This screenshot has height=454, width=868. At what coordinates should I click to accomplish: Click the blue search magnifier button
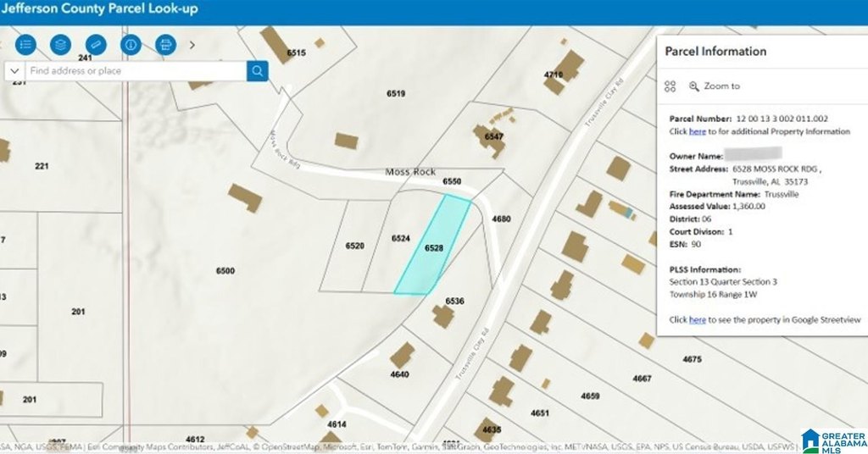tap(258, 71)
